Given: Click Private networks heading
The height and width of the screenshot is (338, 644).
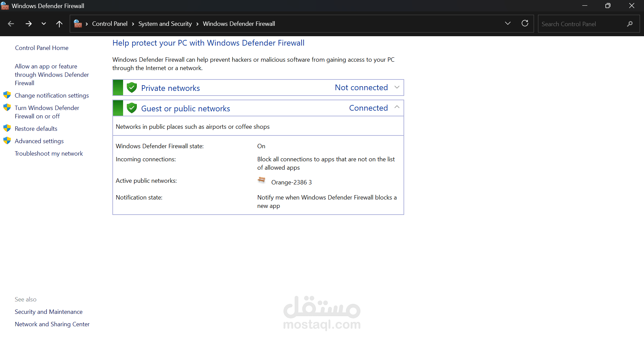Looking at the screenshot, I should click(170, 88).
